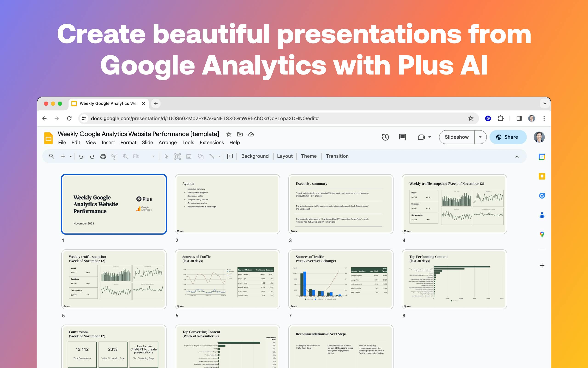Search the menus magnifier icon
This screenshot has width=588, height=368.
click(x=51, y=156)
